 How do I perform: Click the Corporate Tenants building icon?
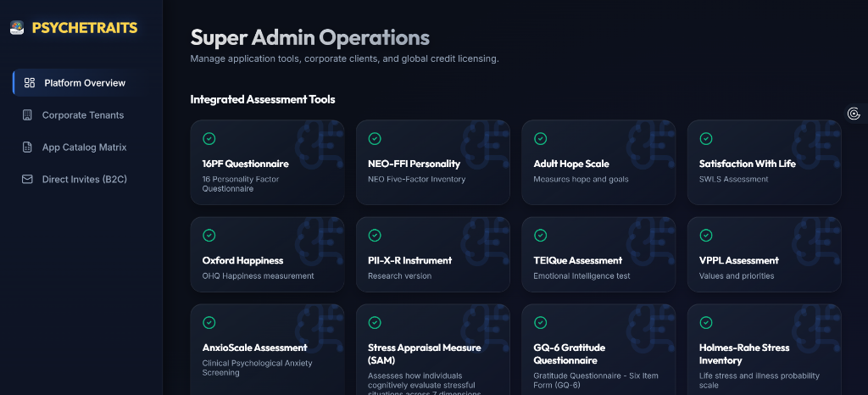(27, 115)
